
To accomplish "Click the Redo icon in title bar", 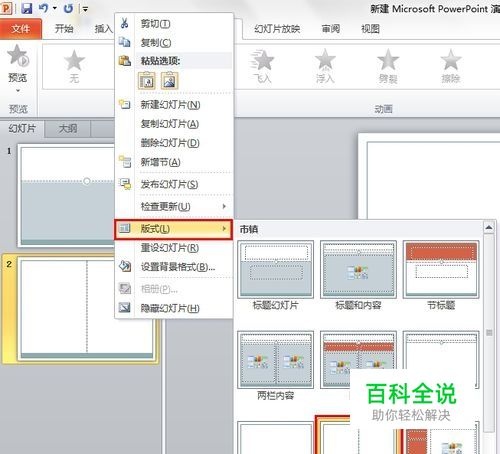I will click(68, 8).
